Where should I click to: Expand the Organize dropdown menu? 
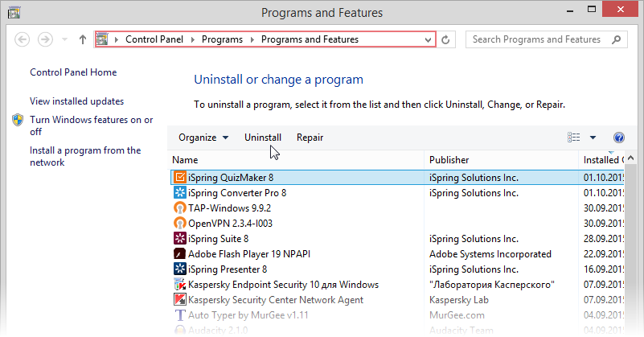(203, 138)
